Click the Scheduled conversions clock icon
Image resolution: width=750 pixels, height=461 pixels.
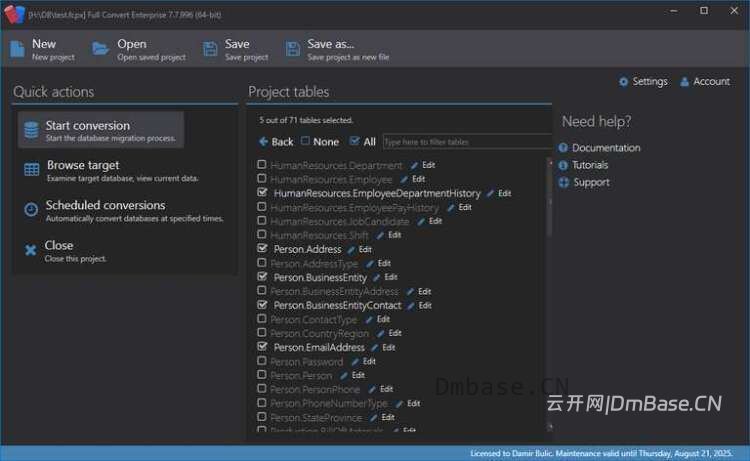coord(31,209)
